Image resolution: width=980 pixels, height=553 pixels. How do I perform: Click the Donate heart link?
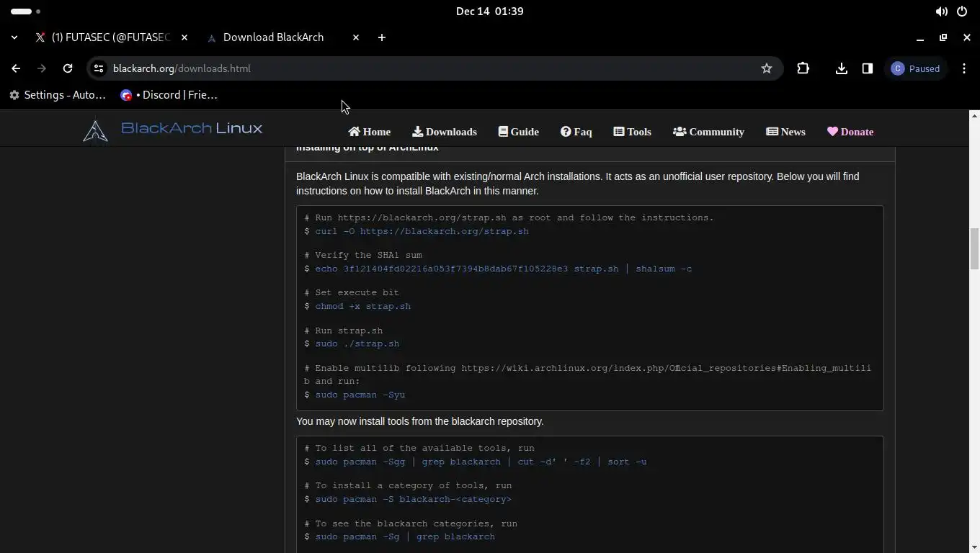pos(850,132)
